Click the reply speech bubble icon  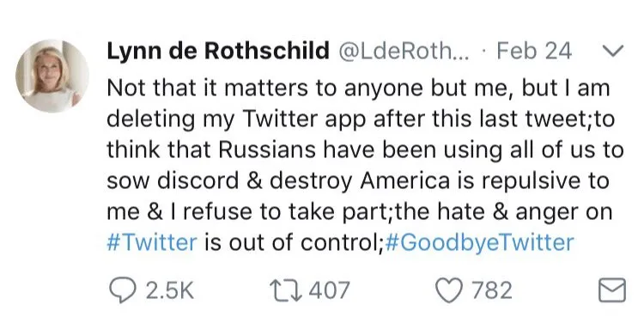122,290
